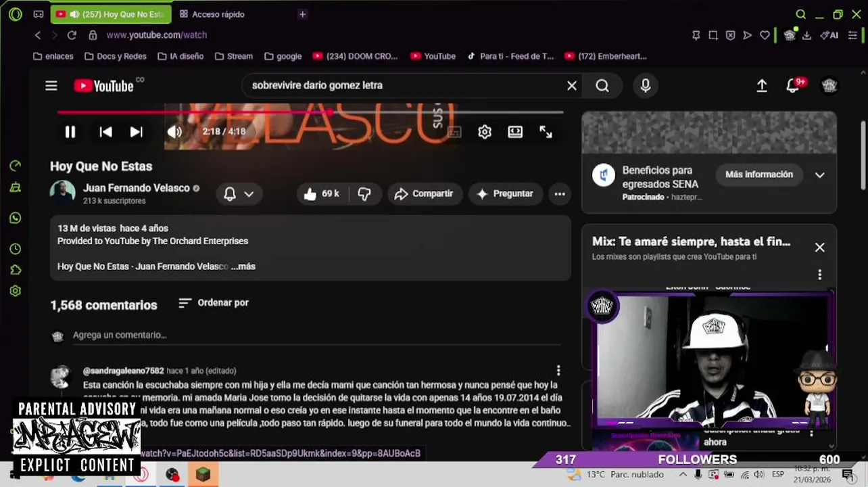Open the search tabs magnifier icon

pyautogui.click(x=800, y=14)
